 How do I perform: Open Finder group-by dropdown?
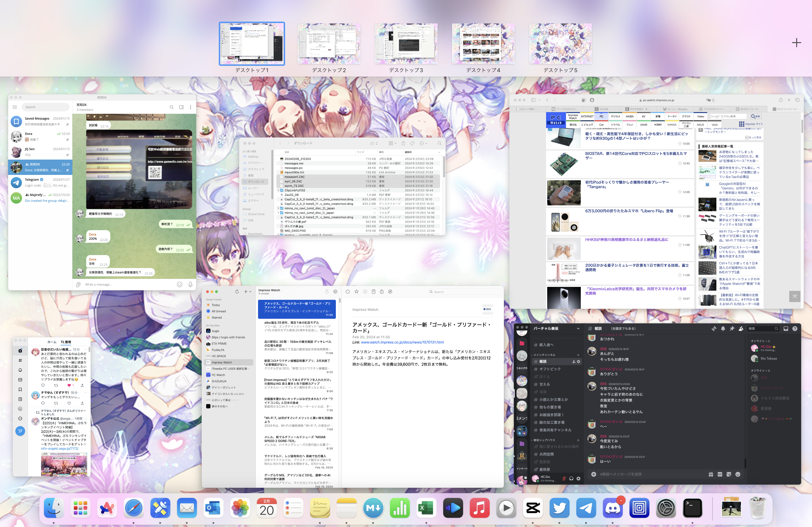pos(392,143)
